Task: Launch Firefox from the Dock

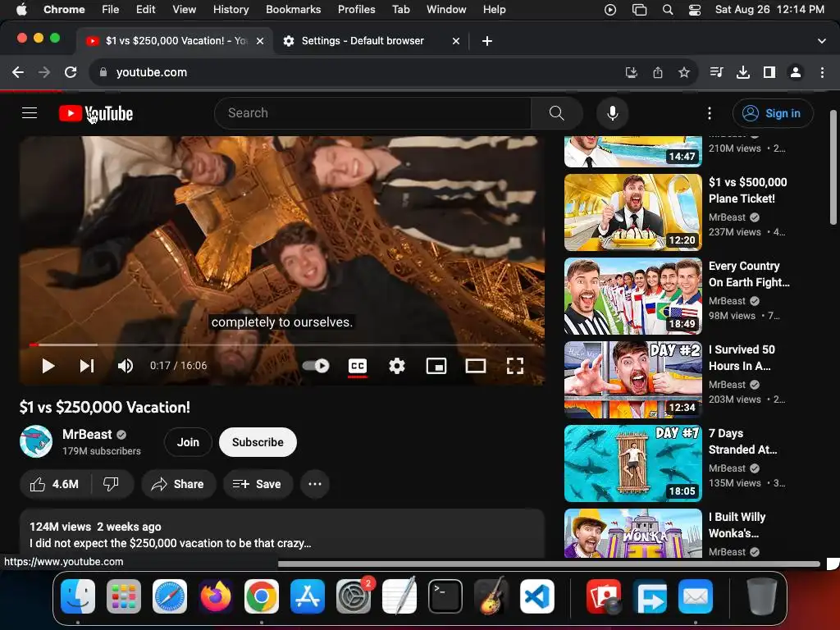Action: pos(216,596)
